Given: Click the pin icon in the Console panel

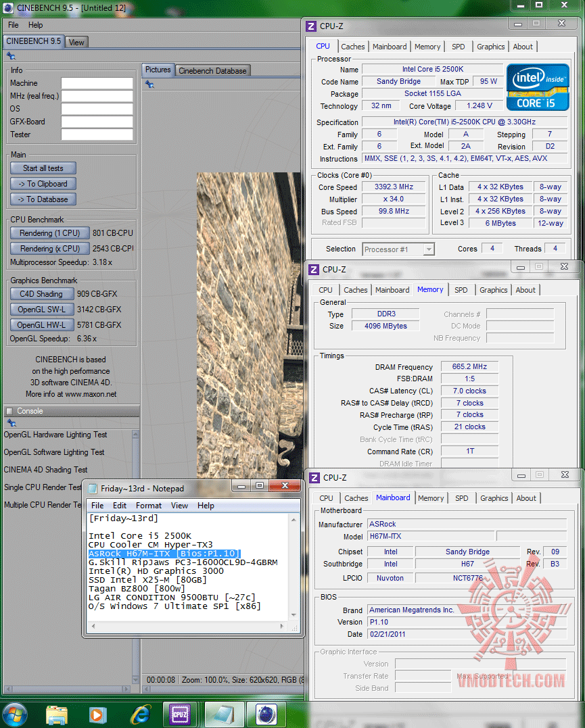Looking at the screenshot, I should (11, 423).
